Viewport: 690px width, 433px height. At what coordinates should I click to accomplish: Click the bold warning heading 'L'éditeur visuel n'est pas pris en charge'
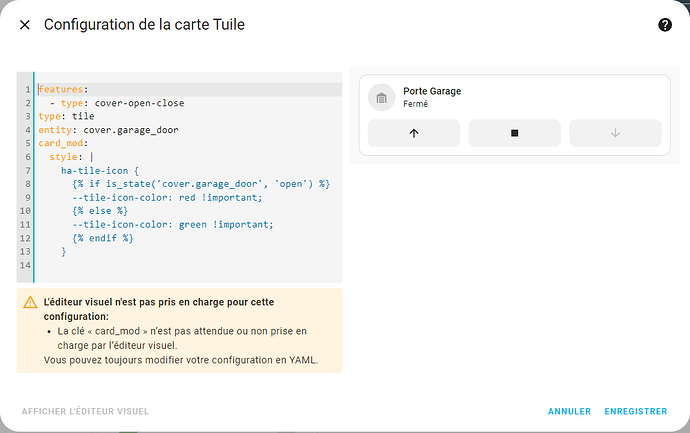click(x=159, y=309)
